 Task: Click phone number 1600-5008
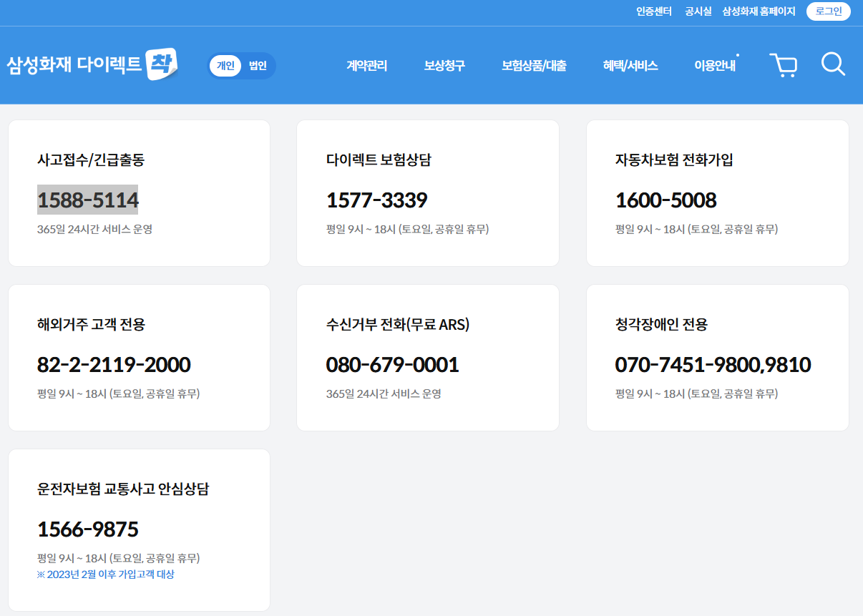click(666, 200)
